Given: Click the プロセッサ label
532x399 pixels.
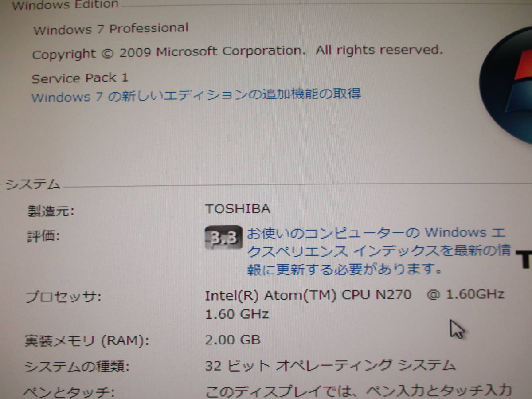Looking at the screenshot, I should [x=63, y=297].
